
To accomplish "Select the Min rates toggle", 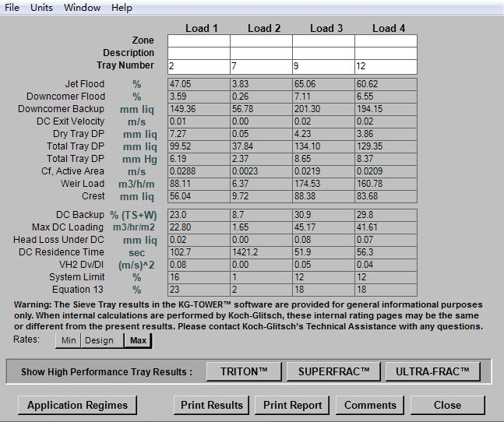I will 69,340.
